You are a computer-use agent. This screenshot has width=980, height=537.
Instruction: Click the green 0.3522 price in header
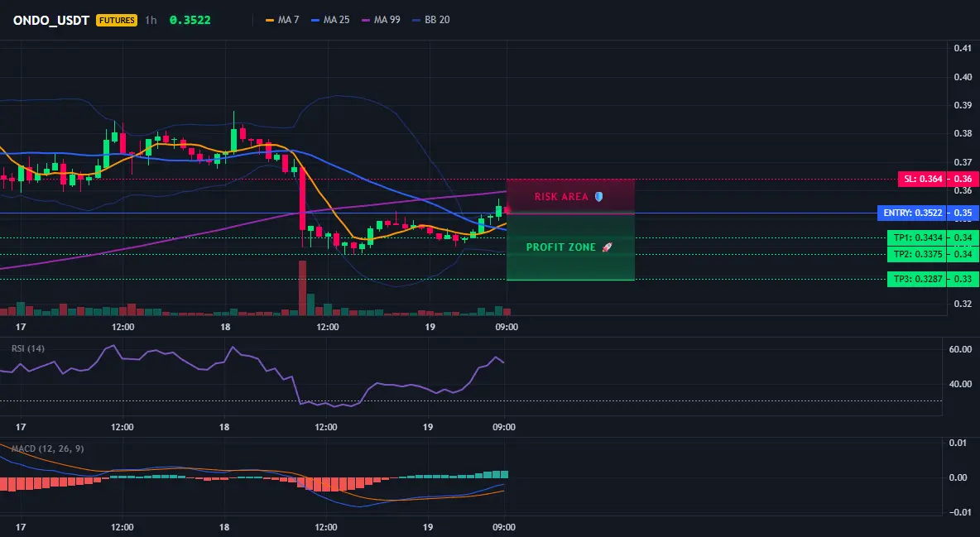click(x=190, y=20)
